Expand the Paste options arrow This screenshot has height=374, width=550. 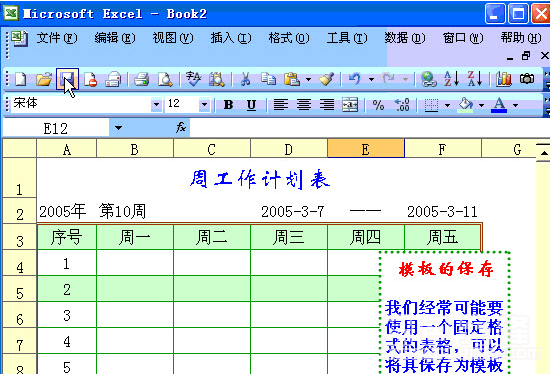[x=308, y=80]
